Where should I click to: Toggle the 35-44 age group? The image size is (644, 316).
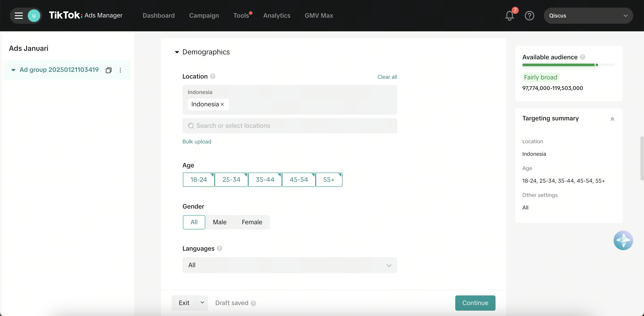(265, 180)
